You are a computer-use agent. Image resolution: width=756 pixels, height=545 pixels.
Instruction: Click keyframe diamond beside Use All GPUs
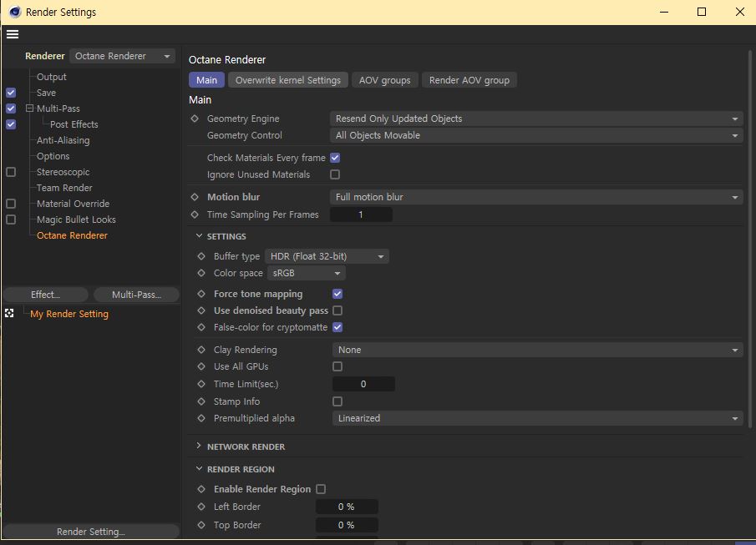pyautogui.click(x=201, y=366)
